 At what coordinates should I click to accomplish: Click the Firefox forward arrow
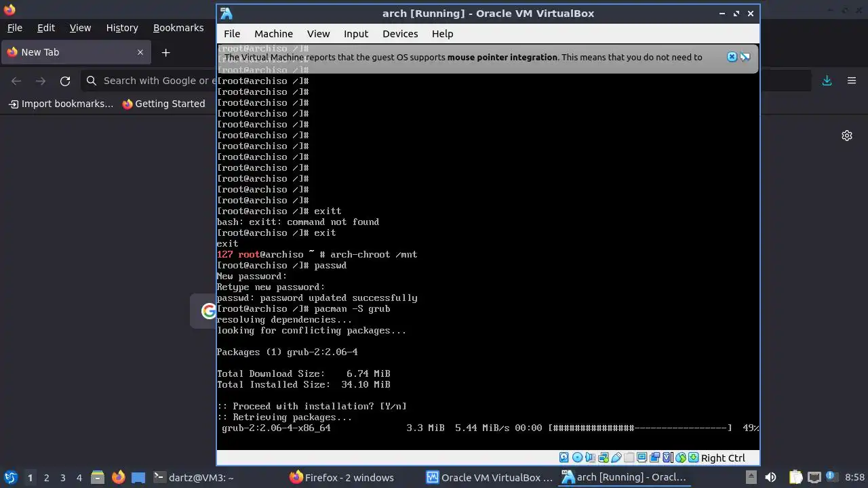click(41, 81)
